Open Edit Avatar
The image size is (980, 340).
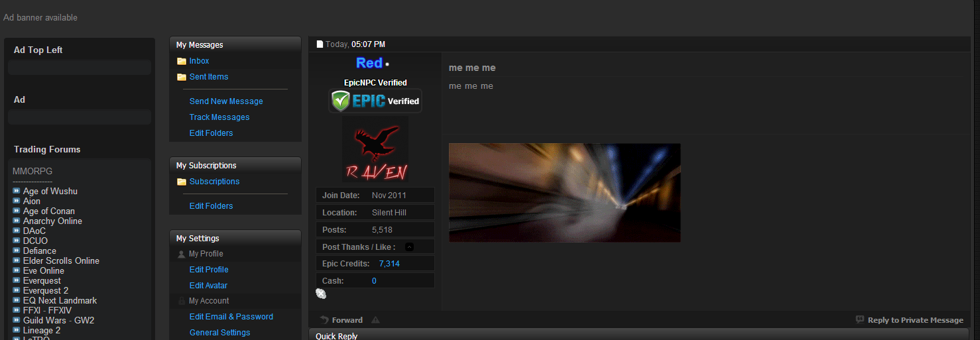pos(208,286)
